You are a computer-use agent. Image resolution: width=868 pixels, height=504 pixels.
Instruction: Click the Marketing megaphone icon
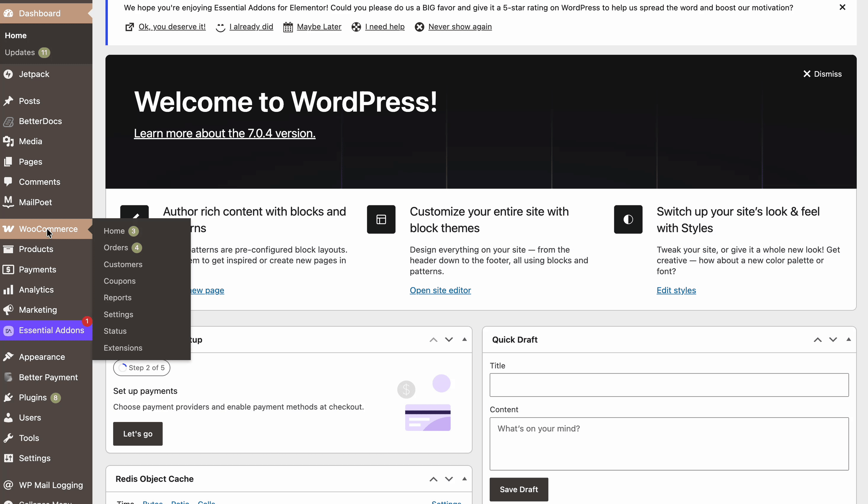point(8,309)
